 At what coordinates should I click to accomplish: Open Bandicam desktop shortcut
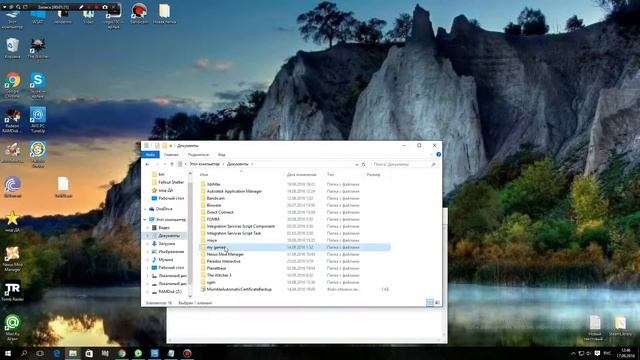coord(139,13)
